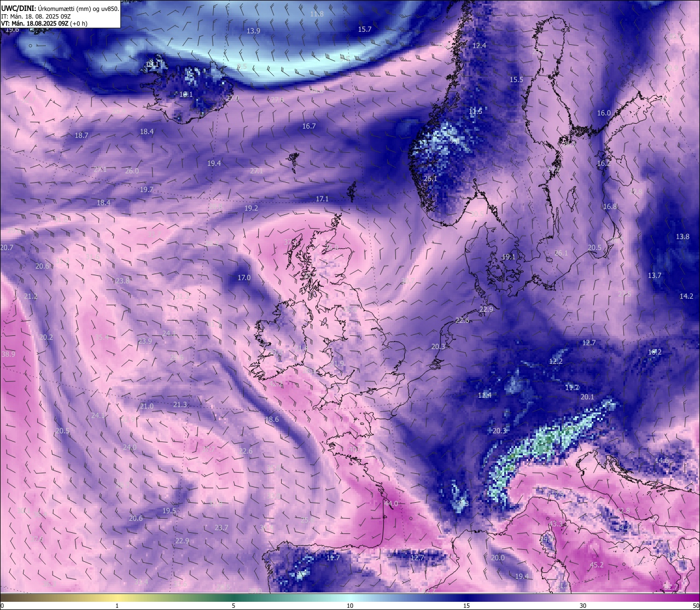Click the '15.5' value over Sweden
Viewport: 700px width, 610px height.
(516, 79)
